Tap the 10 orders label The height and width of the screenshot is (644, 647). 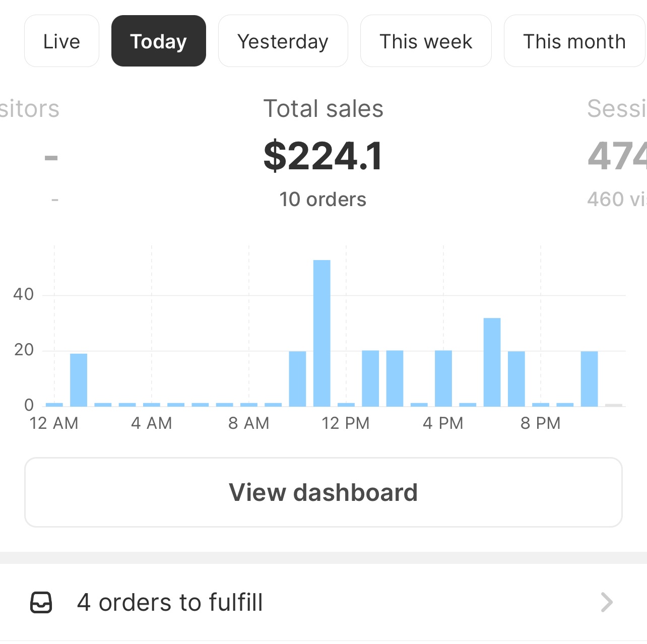323,200
